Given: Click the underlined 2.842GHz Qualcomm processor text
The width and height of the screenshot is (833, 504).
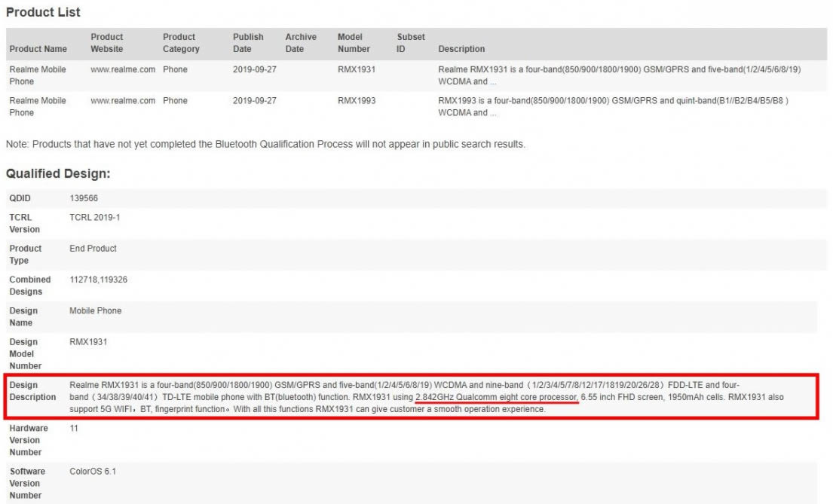Looking at the screenshot, I should (496, 397).
